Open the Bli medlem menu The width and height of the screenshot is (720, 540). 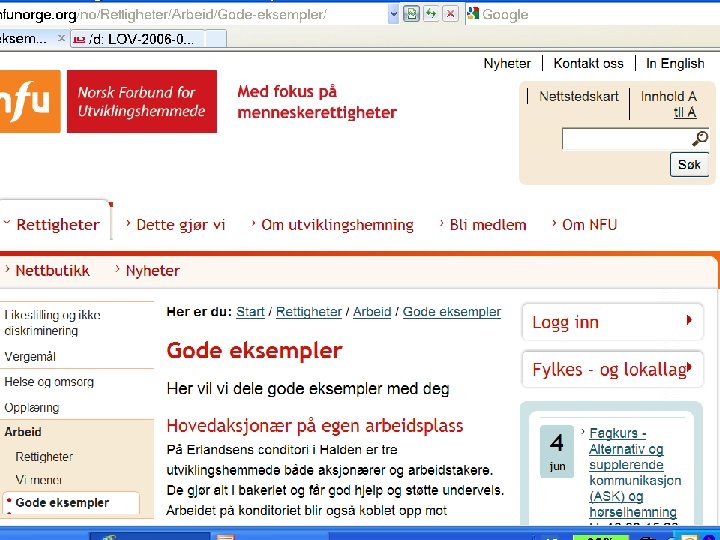488,225
